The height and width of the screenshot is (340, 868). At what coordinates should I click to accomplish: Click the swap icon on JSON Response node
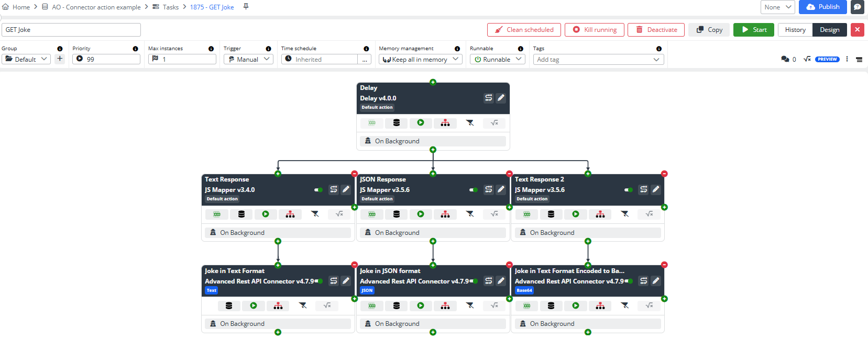(x=488, y=189)
